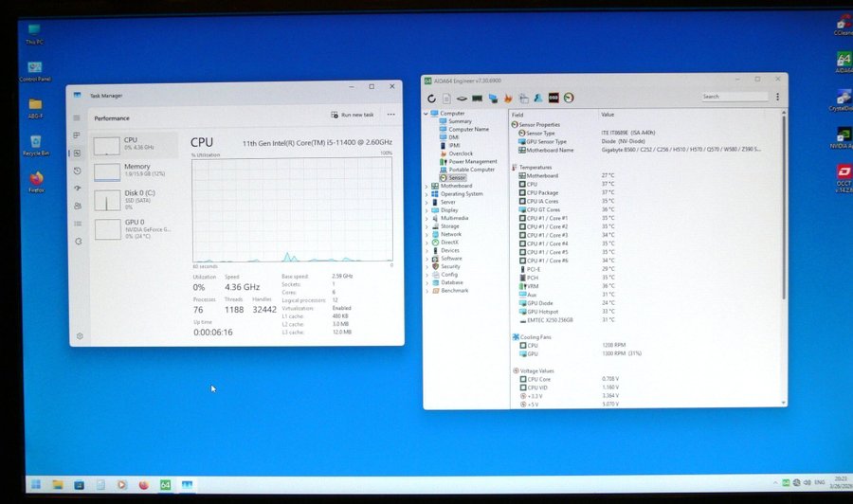This screenshot has width=853, height=504.
Task: Select the GPU 0 performance entry
Action: click(134, 227)
